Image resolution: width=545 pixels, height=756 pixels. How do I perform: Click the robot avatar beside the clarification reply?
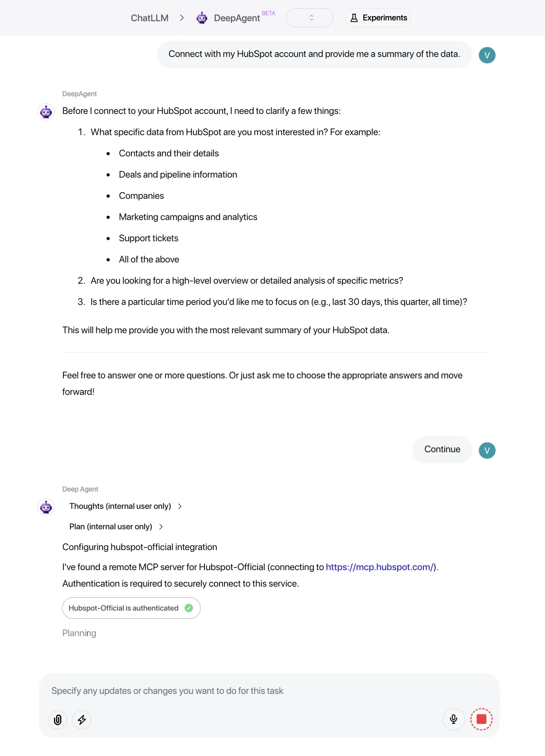[x=46, y=112]
